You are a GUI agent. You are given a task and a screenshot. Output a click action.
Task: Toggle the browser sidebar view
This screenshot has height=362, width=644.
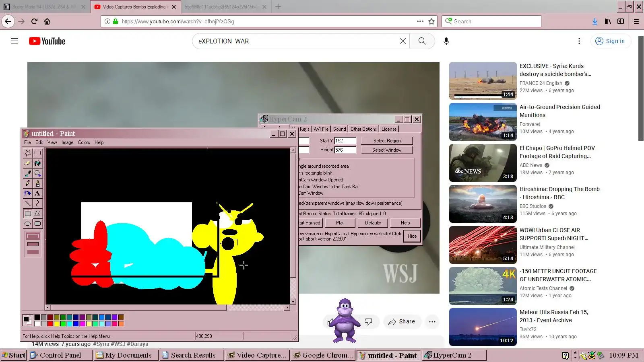tap(621, 21)
